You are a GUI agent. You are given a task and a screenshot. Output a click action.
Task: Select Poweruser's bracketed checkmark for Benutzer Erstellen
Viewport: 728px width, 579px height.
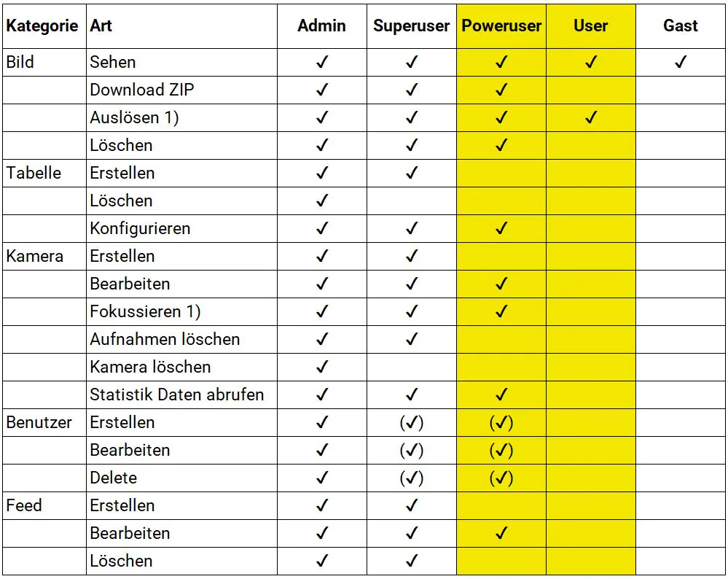coord(501,423)
